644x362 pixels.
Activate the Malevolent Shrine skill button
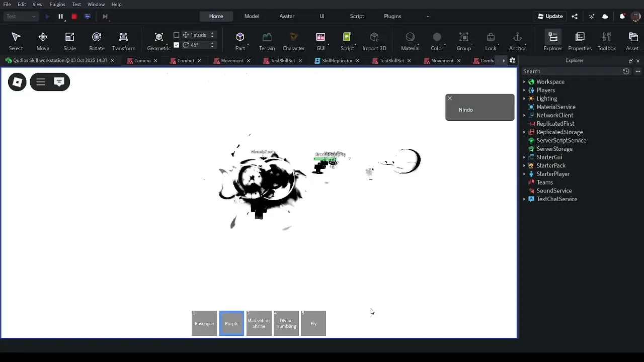pyautogui.click(x=259, y=323)
